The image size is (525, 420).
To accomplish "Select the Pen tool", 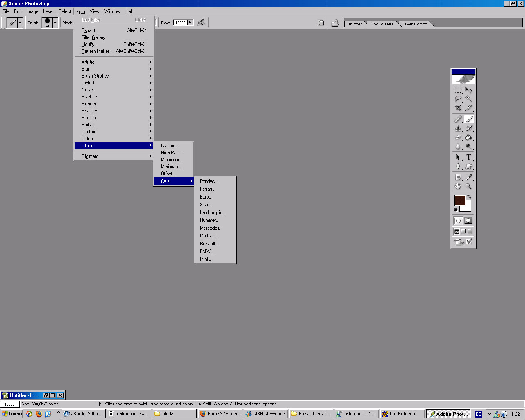I will pos(458,166).
